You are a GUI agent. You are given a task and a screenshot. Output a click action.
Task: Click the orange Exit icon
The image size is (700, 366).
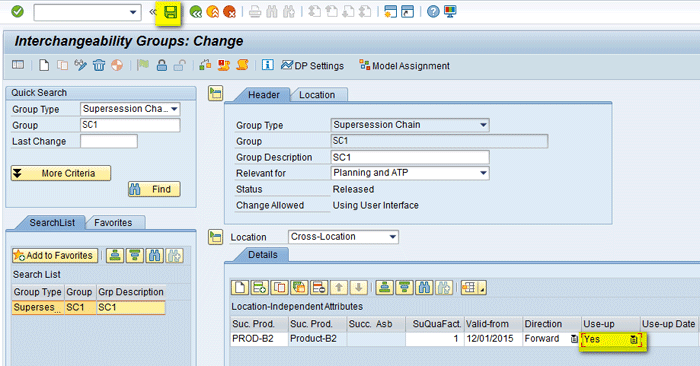pos(212,12)
